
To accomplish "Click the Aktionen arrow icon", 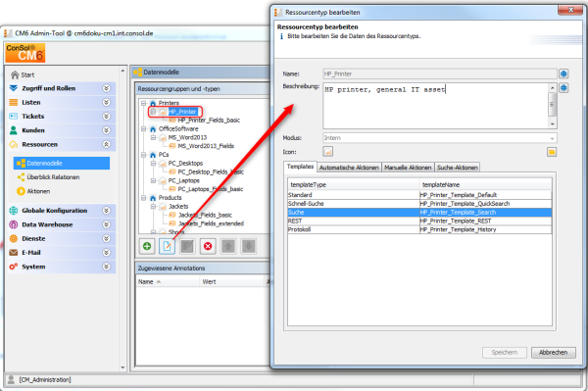I will click(x=21, y=191).
